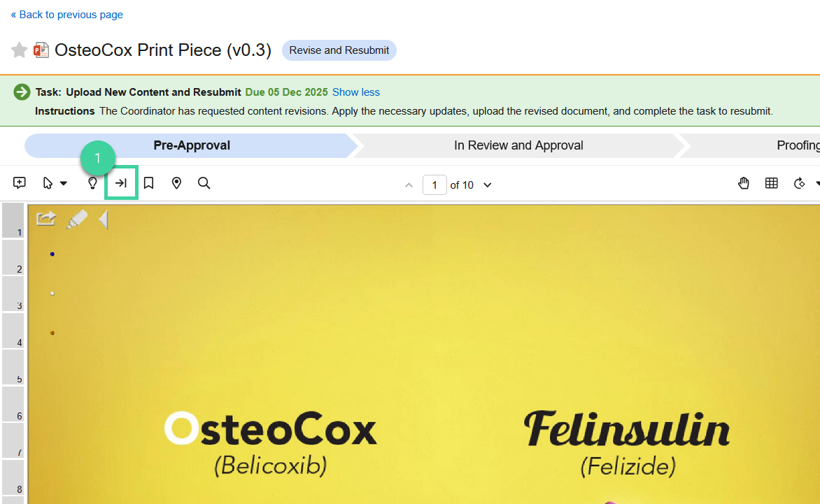820x504 pixels.
Task: Click the bookmark icon in the toolbar
Action: pyautogui.click(x=148, y=182)
